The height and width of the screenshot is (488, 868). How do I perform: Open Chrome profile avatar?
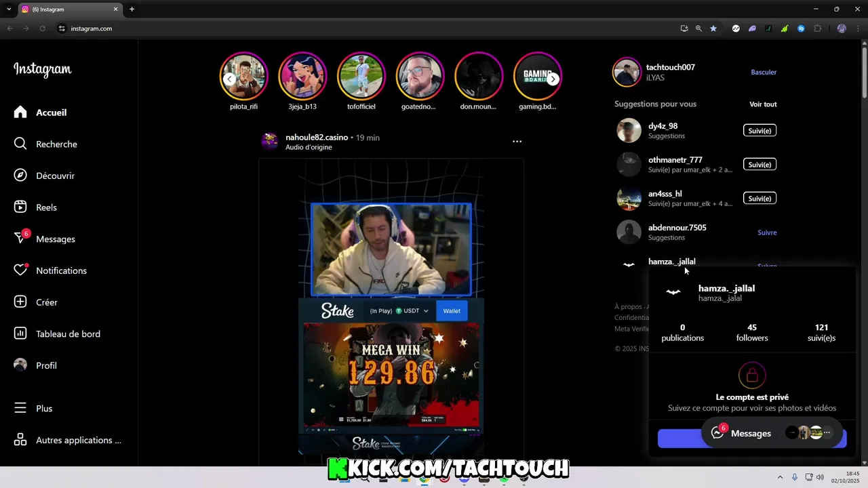pyautogui.click(x=842, y=28)
